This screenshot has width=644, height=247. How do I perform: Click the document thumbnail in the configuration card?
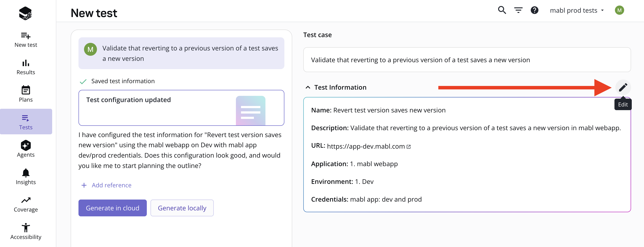[250, 111]
